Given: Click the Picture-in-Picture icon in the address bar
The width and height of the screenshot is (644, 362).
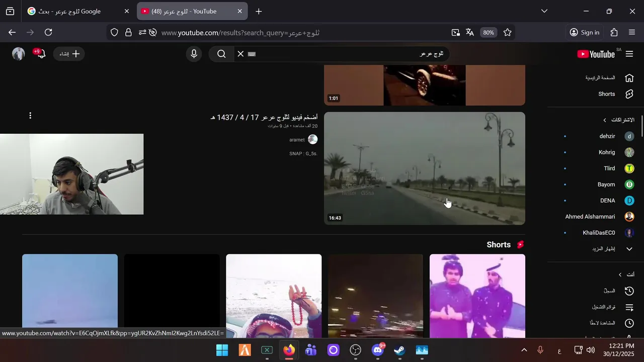Looking at the screenshot, I should pyautogui.click(x=455, y=32).
